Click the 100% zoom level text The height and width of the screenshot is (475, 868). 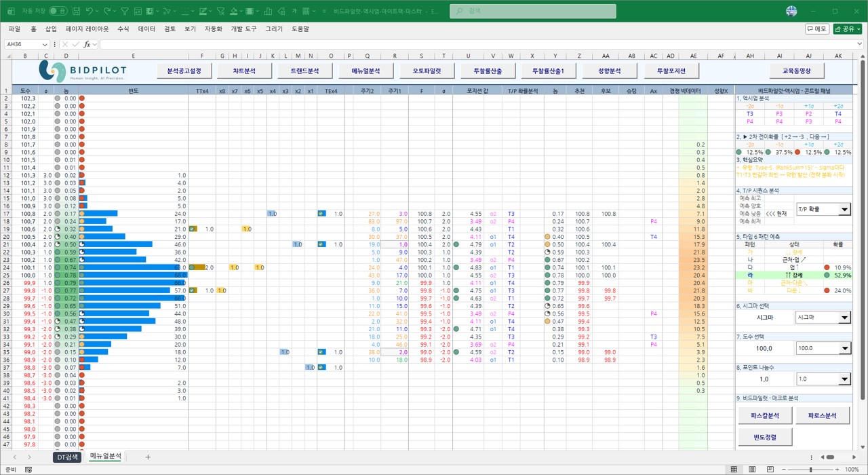tap(852, 470)
